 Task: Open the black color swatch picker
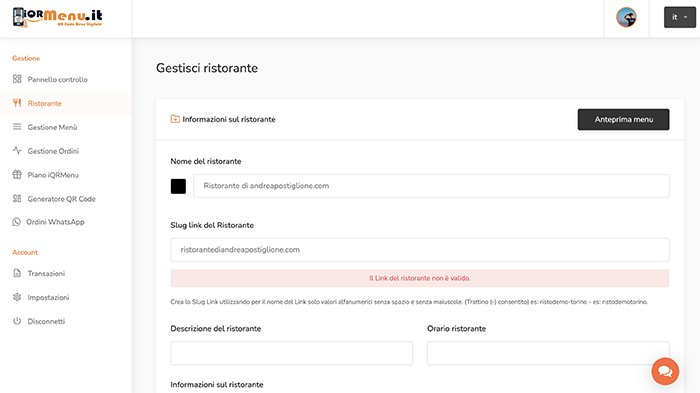pos(178,186)
